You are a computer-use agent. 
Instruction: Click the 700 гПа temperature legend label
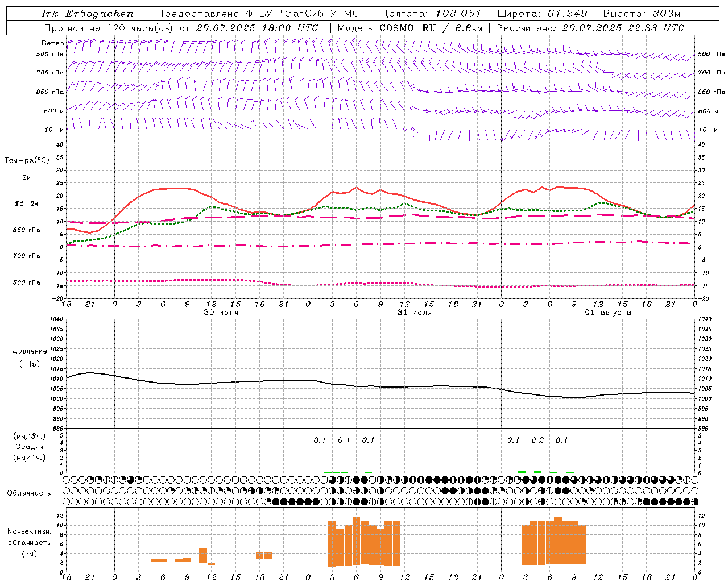[x=27, y=256]
